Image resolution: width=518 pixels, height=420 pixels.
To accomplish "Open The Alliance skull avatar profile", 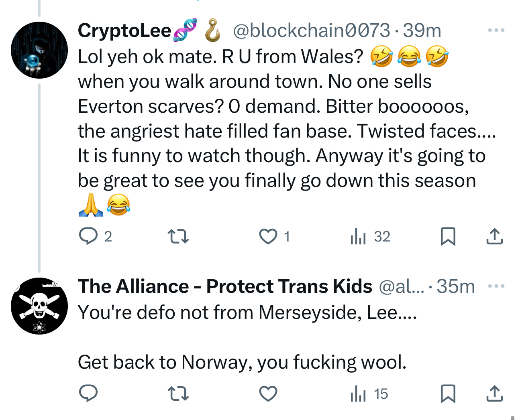I will point(39,306).
